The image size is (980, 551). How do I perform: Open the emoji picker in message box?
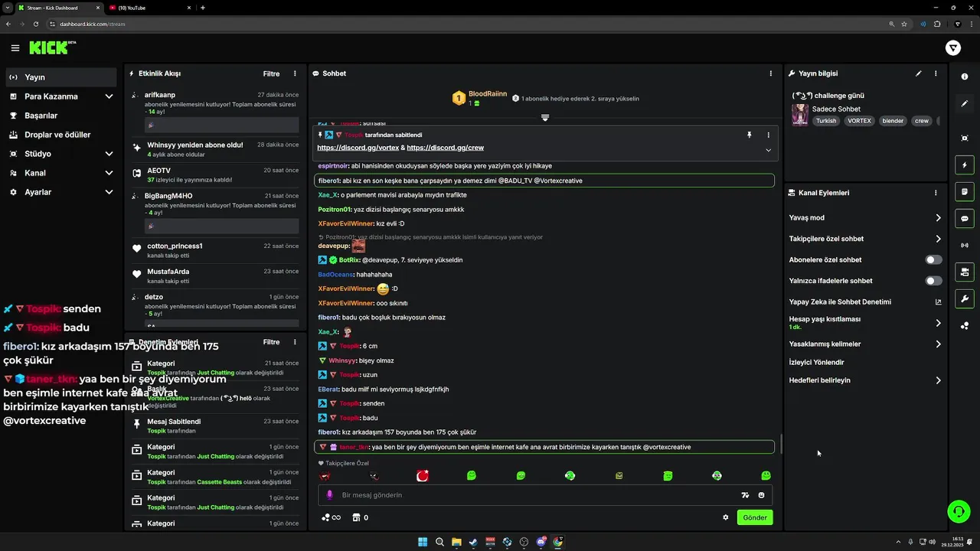tap(761, 495)
